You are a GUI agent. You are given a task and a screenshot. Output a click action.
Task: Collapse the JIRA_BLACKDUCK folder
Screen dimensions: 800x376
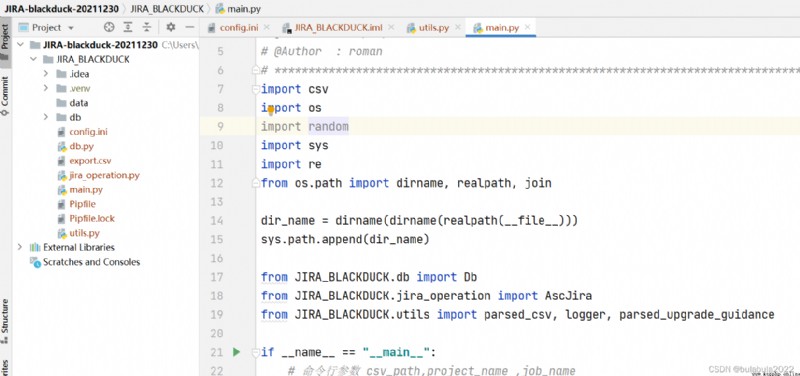click(34, 59)
